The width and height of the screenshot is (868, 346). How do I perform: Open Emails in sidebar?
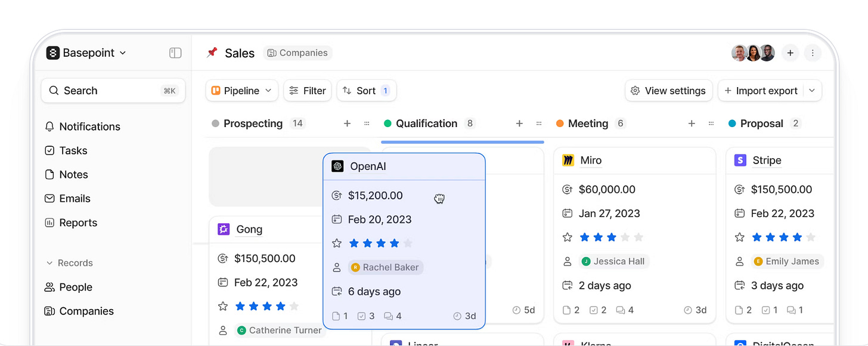pyautogui.click(x=67, y=199)
